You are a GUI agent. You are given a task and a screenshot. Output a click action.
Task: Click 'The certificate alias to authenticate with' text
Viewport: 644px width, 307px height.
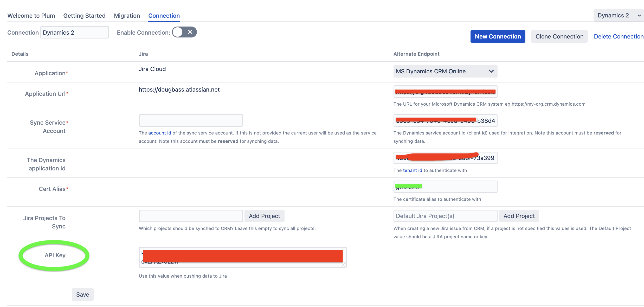tap(437, 199)
